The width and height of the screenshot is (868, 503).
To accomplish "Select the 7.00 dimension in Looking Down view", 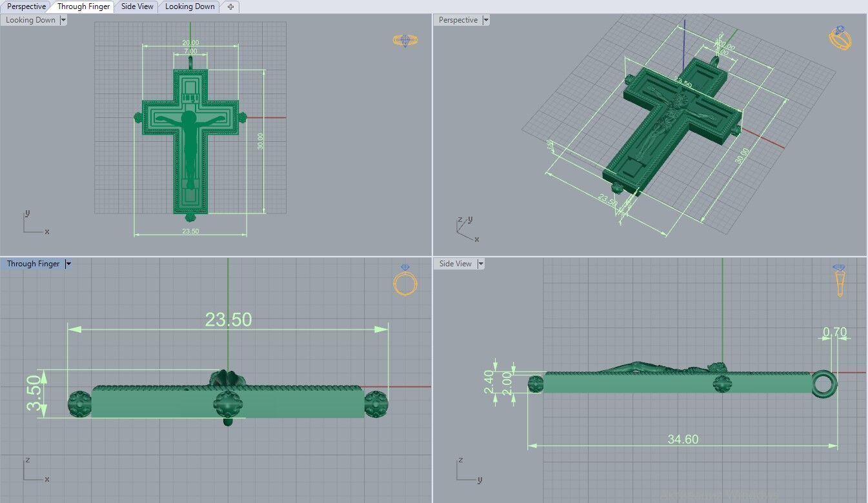I will point(190,51).
